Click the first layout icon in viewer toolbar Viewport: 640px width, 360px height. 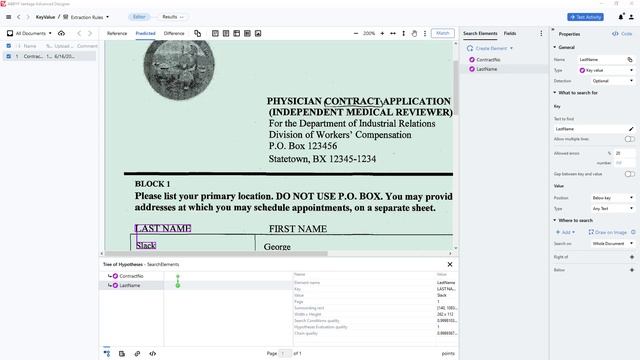tap(215, 33)
